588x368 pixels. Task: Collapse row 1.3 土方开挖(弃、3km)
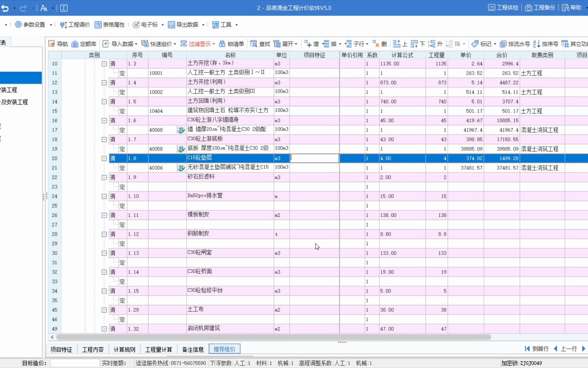pyautogui.click(x=104, y=63)
